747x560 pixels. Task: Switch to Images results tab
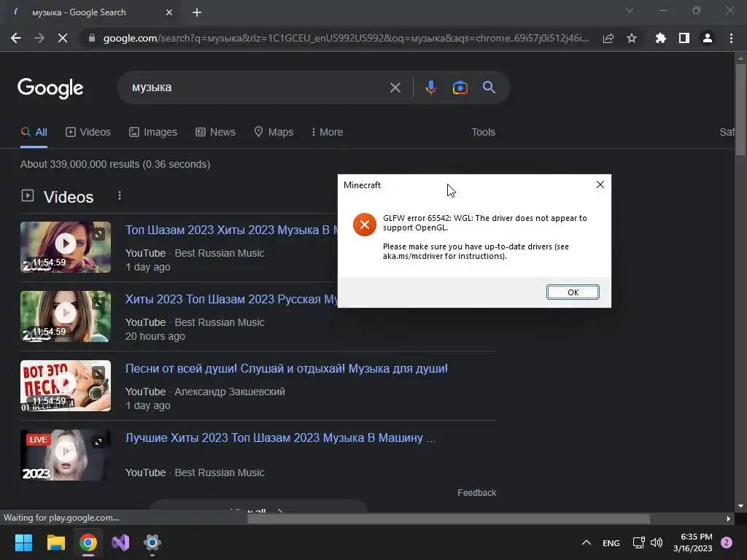tap(153, 133)
